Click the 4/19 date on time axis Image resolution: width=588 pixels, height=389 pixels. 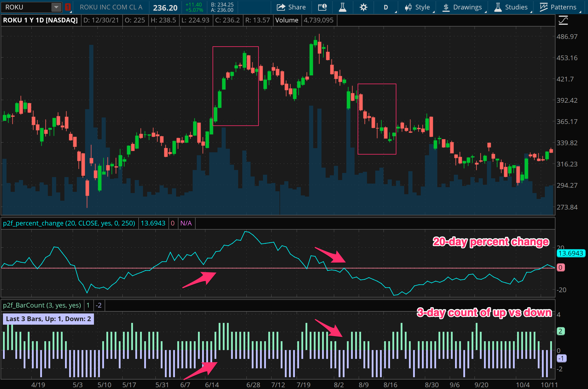point(38,385)
